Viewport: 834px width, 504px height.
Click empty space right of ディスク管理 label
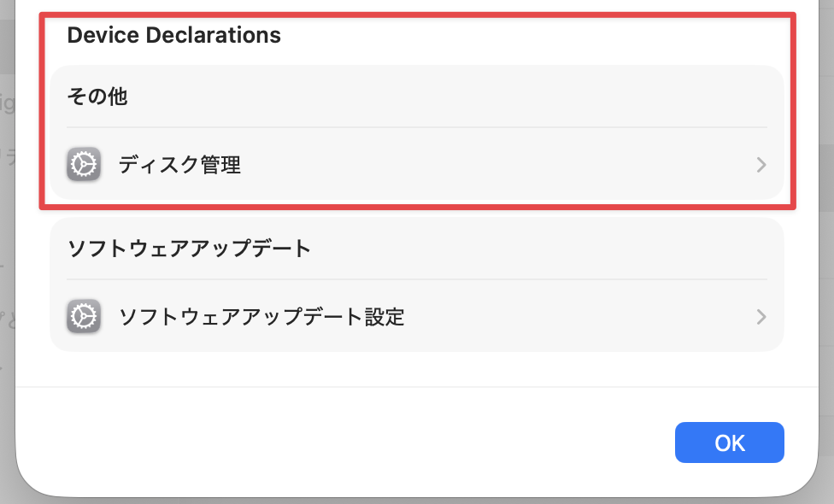496,165
